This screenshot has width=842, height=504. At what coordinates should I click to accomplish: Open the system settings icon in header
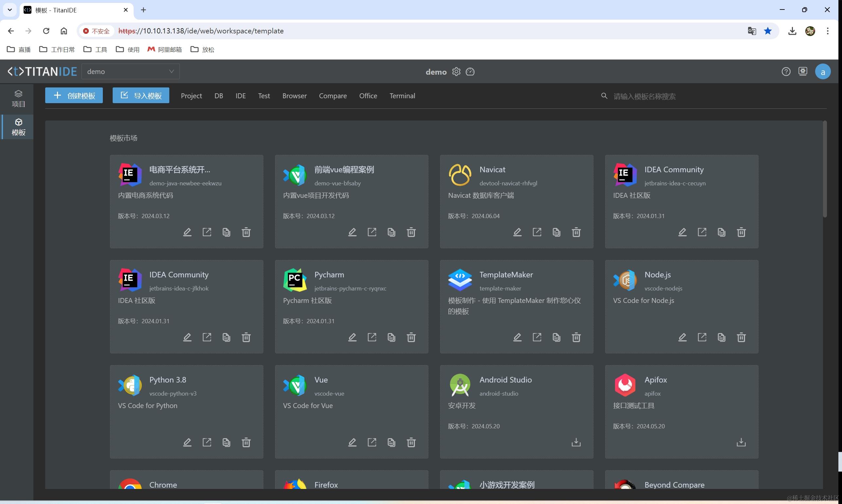click(803, 71)
